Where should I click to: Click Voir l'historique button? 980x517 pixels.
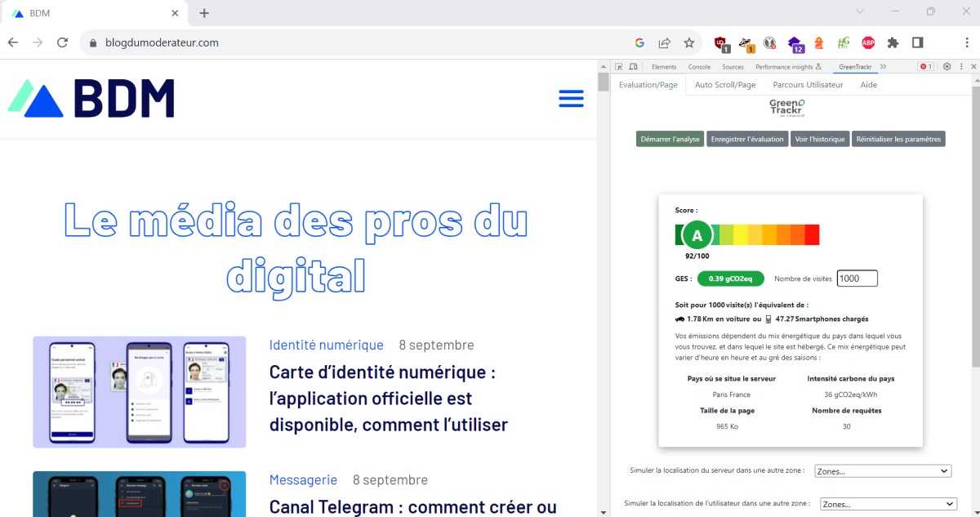tap(820, 139)
